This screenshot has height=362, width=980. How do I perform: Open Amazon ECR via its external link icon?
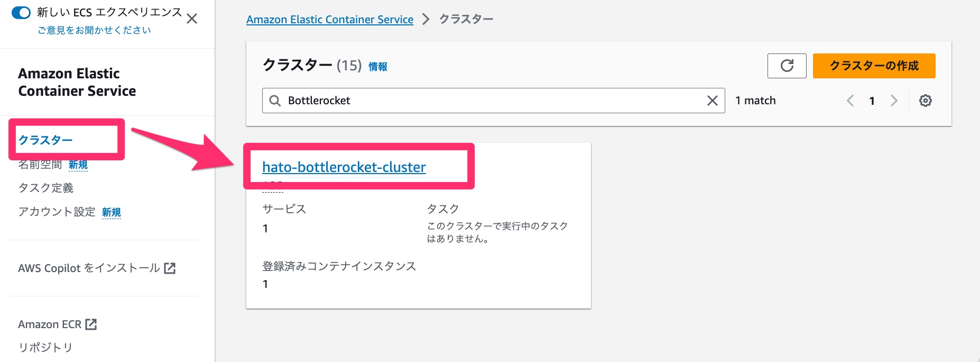pyautogui.click(x=91, y=324)
